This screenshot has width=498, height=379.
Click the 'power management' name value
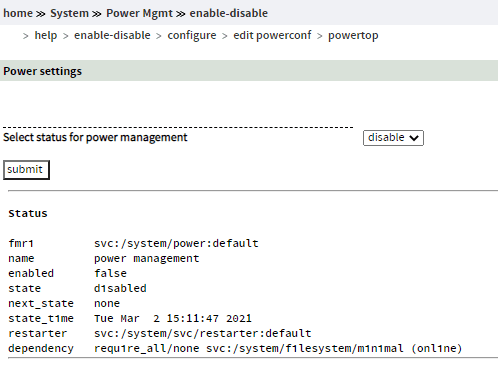[147, 259]
